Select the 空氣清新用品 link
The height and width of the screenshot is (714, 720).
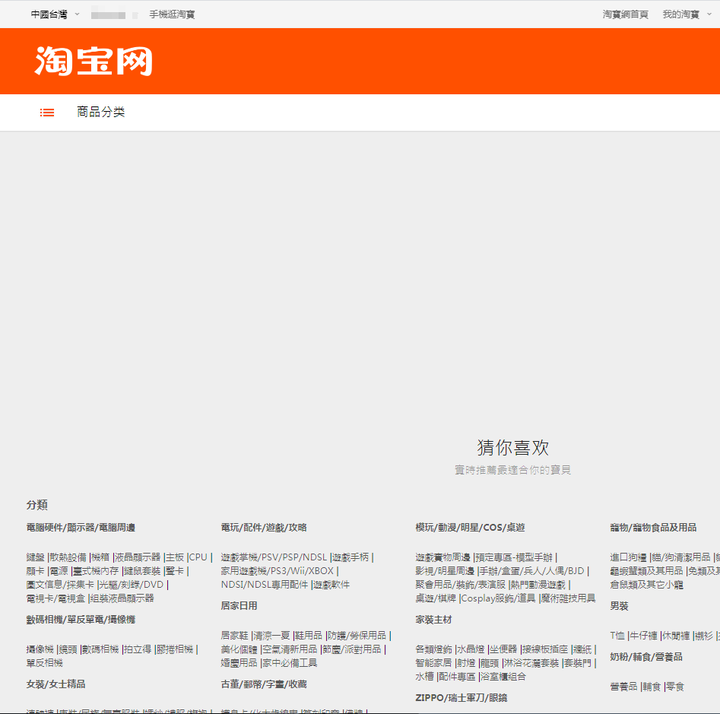[290, 650]
